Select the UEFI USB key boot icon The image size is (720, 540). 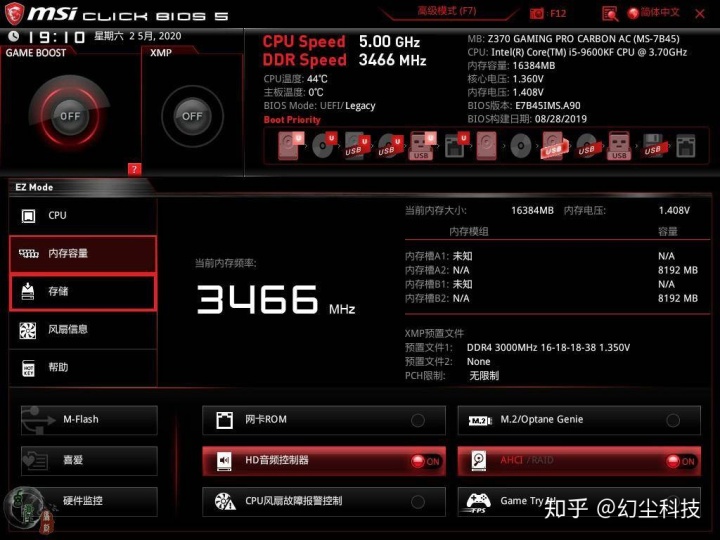click(422, 146)
